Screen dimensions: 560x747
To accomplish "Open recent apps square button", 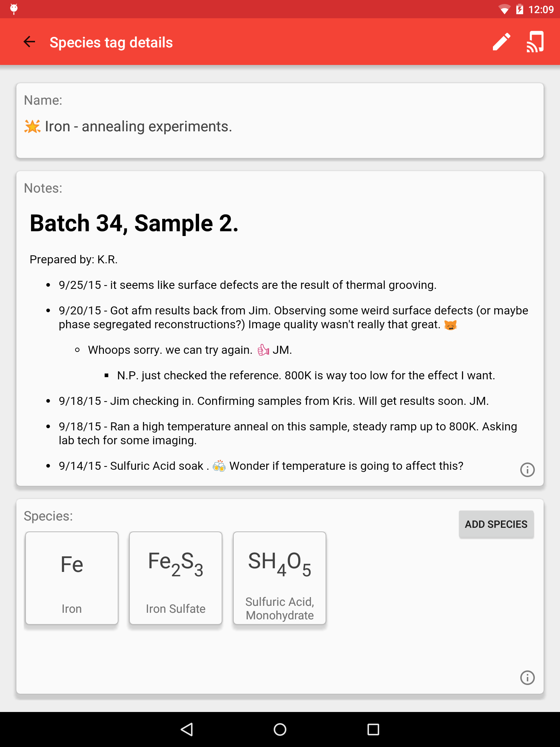I will coord(373,729).
